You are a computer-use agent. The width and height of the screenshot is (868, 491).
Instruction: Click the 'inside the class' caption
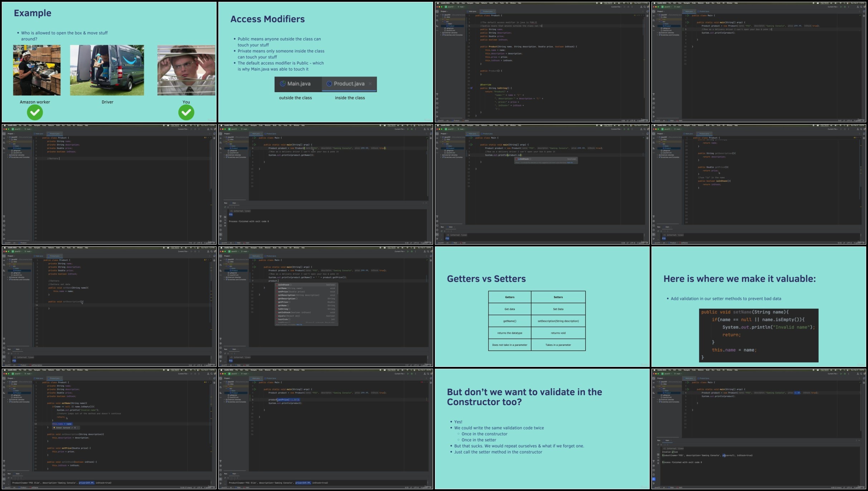(x=350, y=98)
